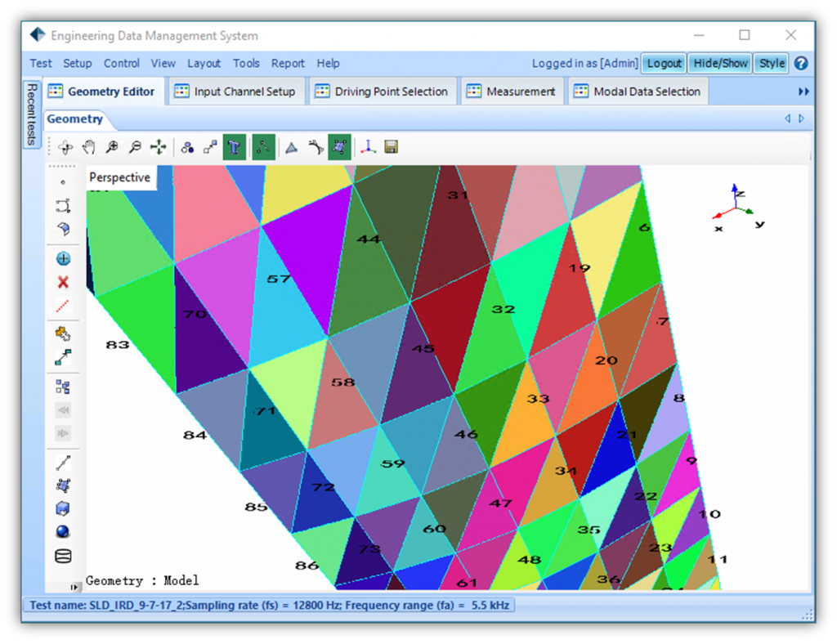Click the blue help question mark icon
The image size is (837, 644).
[x=801, y=64]
